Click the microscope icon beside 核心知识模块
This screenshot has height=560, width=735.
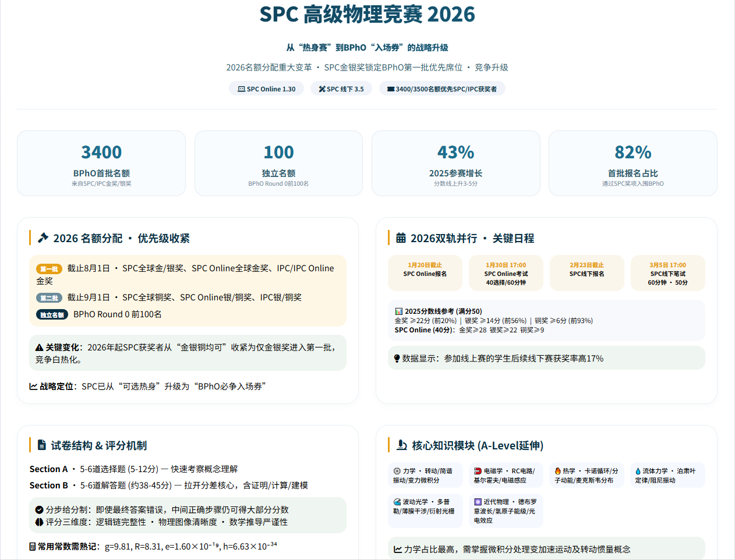pyautogui.click(x=402, y=445)
